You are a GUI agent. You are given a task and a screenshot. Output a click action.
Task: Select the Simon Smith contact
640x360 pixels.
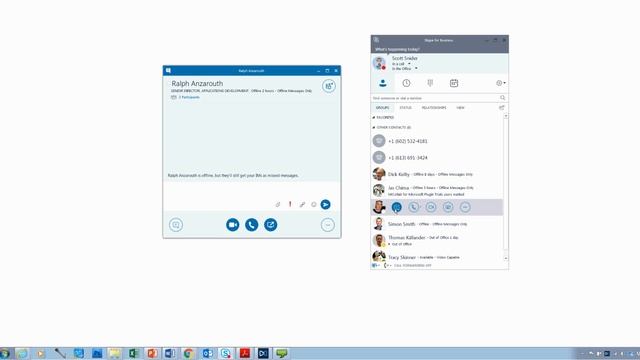(437, 224)
